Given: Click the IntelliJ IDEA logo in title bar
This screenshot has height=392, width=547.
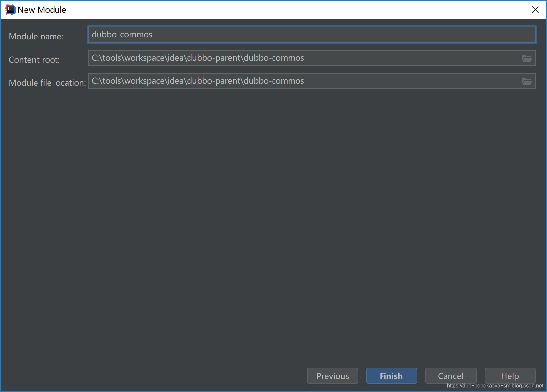Looking at the screenshot, I should (10, 10).
